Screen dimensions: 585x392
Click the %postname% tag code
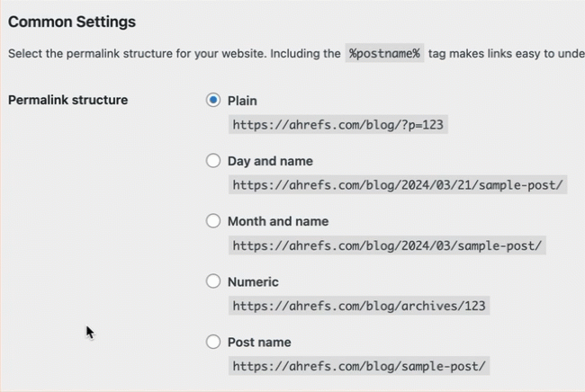(384, 53)
